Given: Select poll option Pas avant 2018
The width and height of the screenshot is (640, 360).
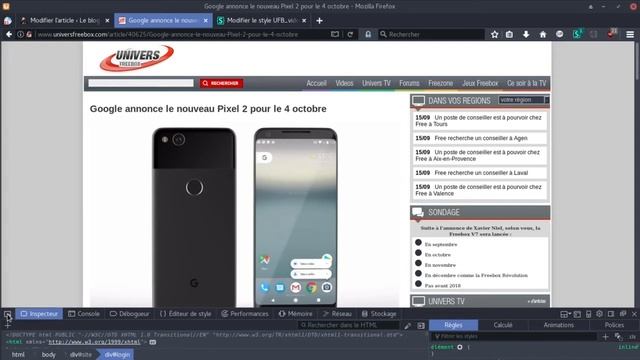Looking at the screenshot, I should 418,284.
